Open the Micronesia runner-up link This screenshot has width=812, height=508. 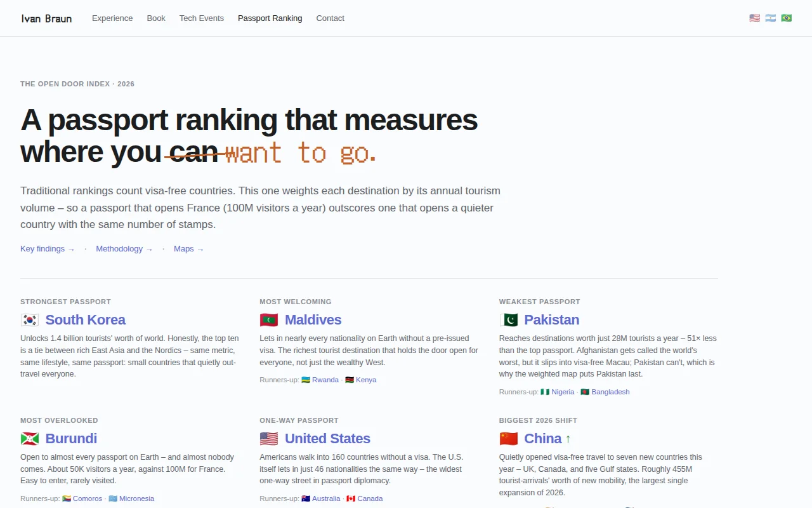(x=137, y=498)
